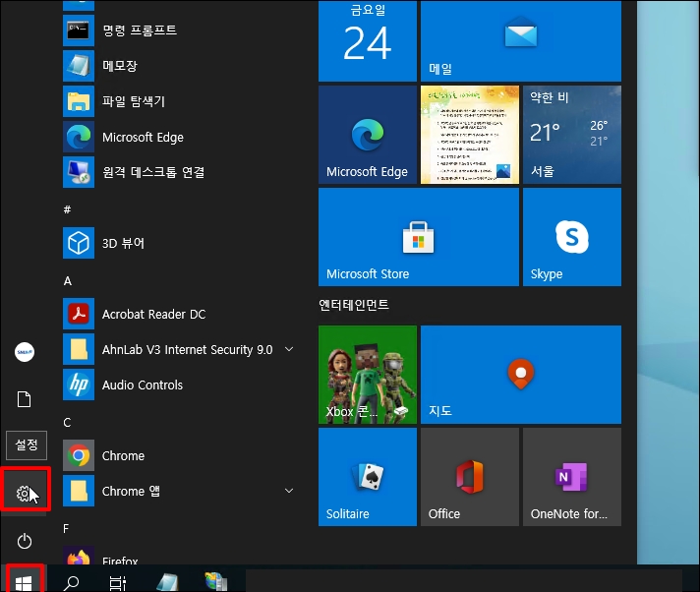Open the globe-and-computer icon on the taskbar
The image size is (700, 592).
(216, 581)
